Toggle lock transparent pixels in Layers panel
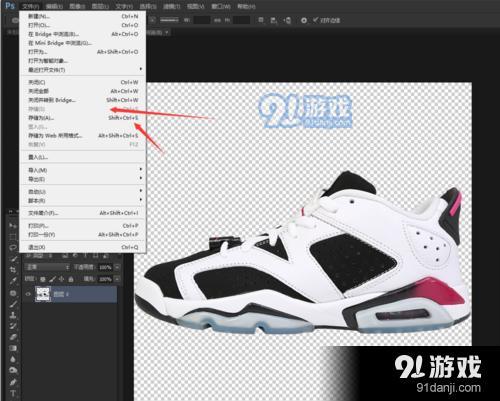Screen dimensions: 500x401 [x=43, y=279]
